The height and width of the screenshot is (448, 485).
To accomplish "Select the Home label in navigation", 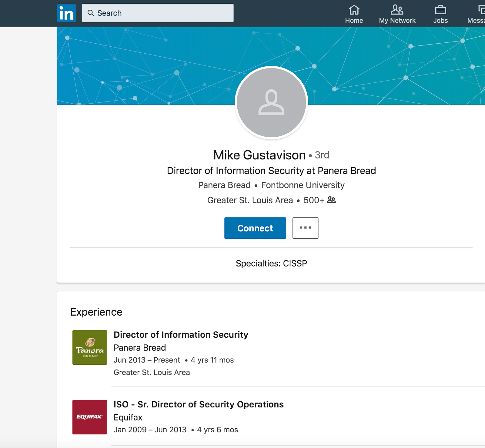I will click(x=354, y=20).
